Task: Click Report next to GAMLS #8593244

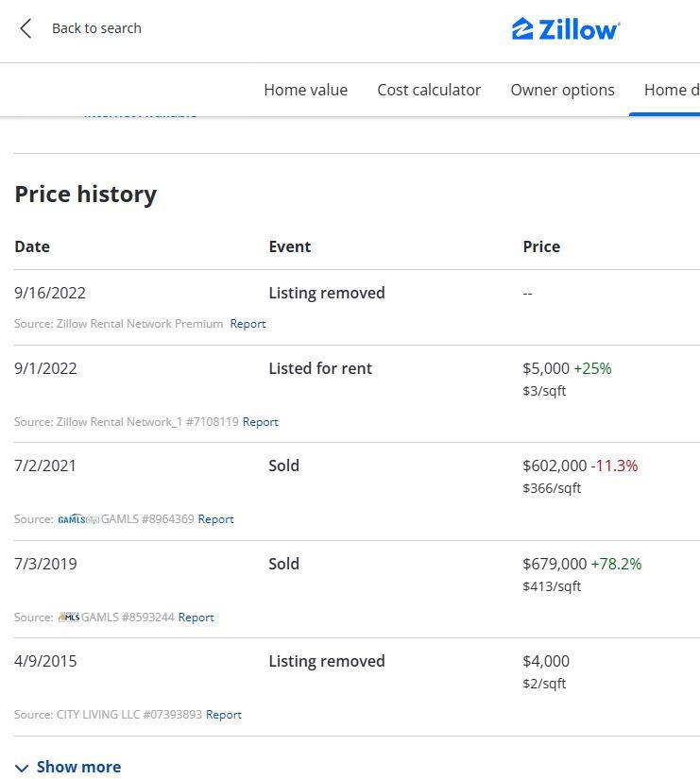Action: 196,618
